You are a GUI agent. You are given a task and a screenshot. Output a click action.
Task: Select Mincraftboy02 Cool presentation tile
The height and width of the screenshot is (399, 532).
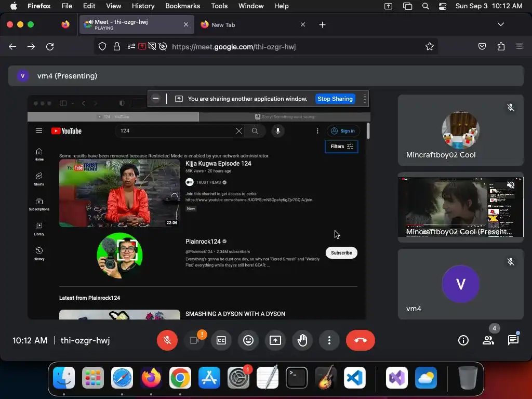click(460, 207)
